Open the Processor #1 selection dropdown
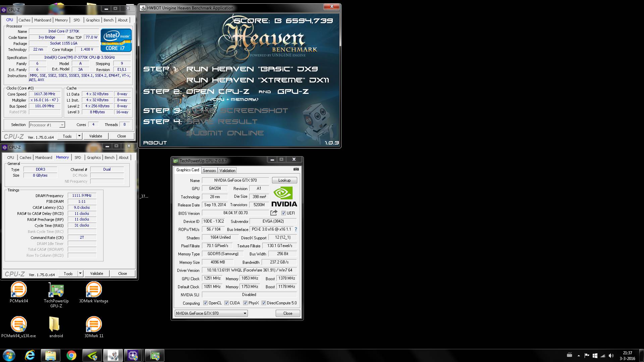 point(47,125)
